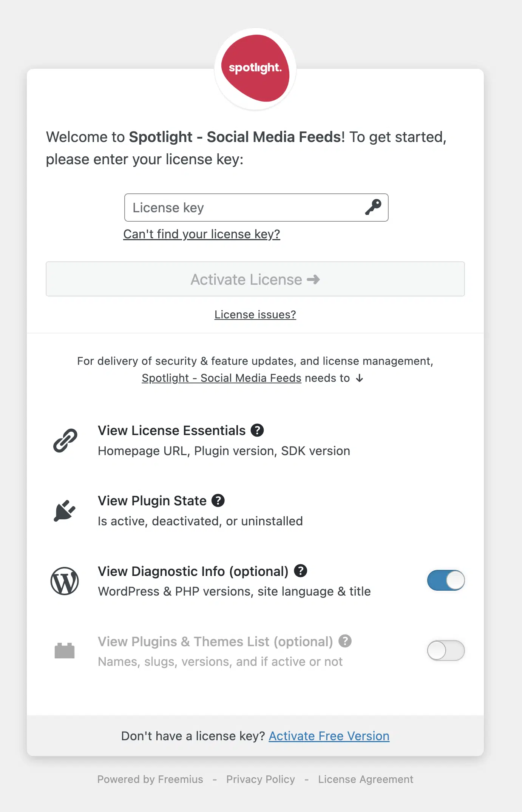Viewport: 522px width, 812px height.
Task: Collapse permissions with the down arrow
Action: (360, 378)
